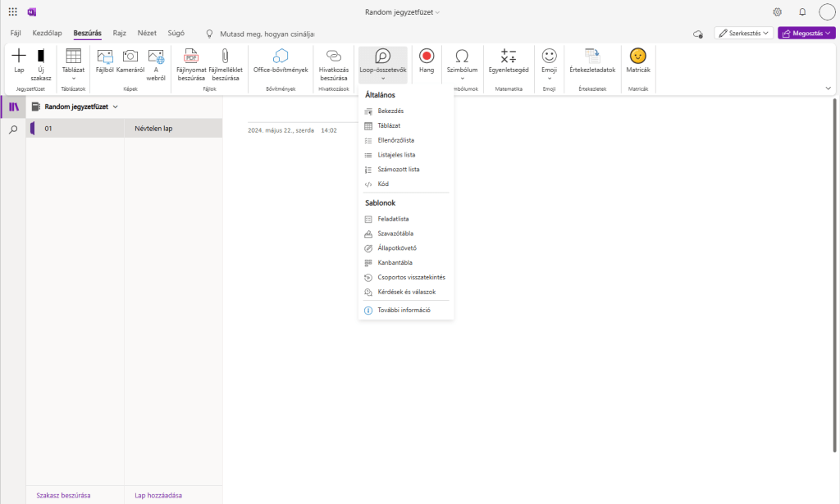Select Ellenőrzőlista from the Loop menu
Image resolution: width=840 pixels, height=504 pixels.
tap(395, 140)
